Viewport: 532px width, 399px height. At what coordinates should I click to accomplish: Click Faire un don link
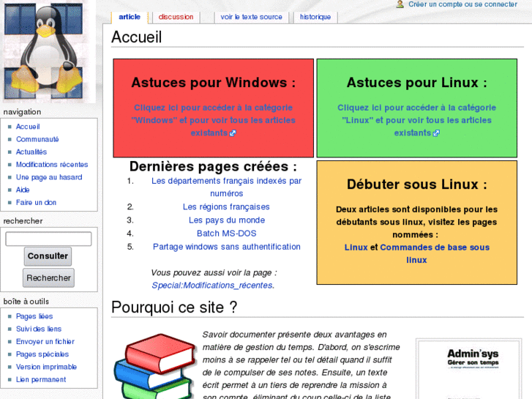[x=36, y=202]
